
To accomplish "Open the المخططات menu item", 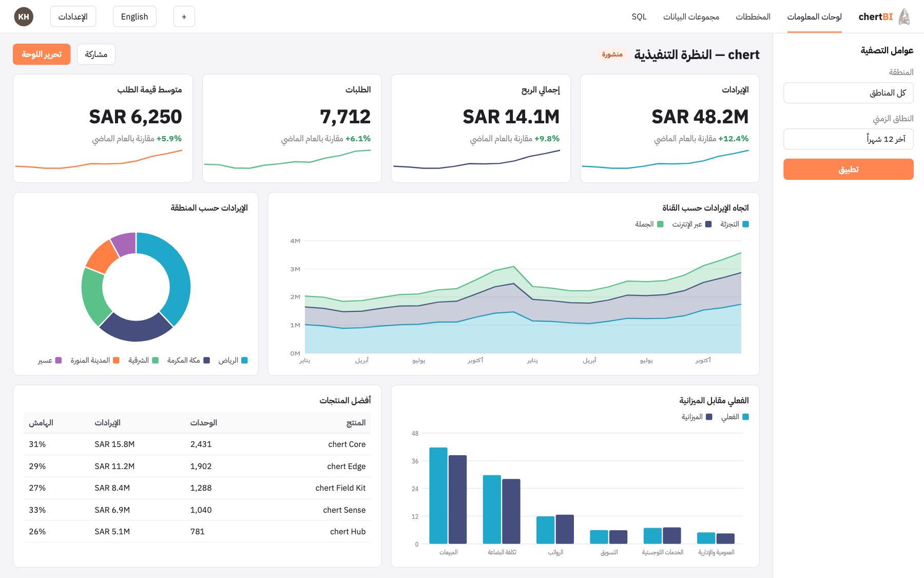I will pyautogui.click(x=753, y=17).
